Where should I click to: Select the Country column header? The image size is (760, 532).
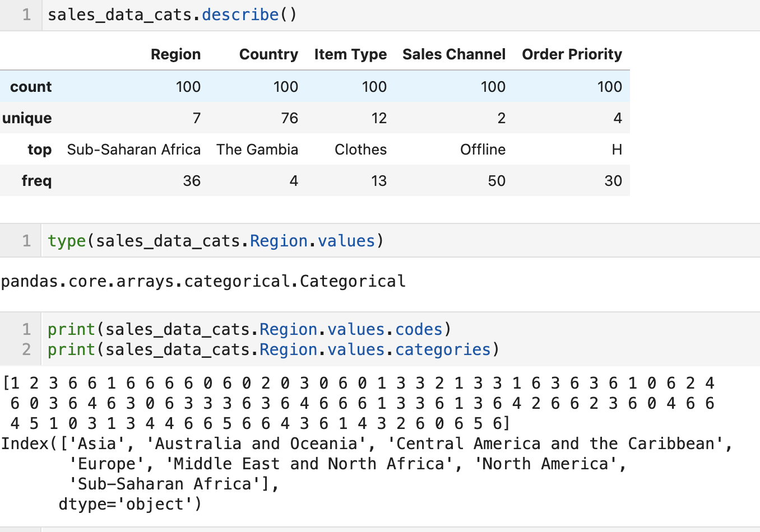268,54
